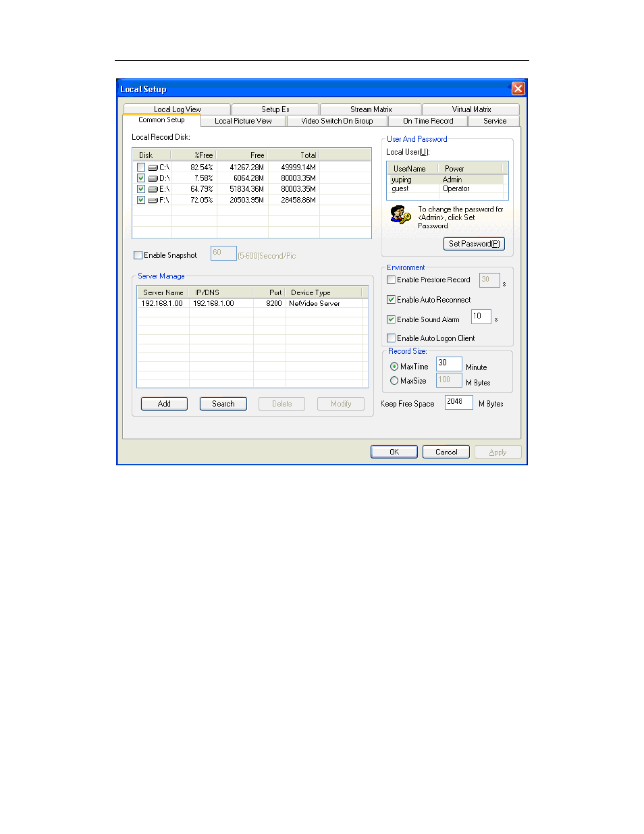Click the MaxSize M Bytes field
Image resolution: width=644 pixels, height=834 pixels.
click(x=449, y=380)
